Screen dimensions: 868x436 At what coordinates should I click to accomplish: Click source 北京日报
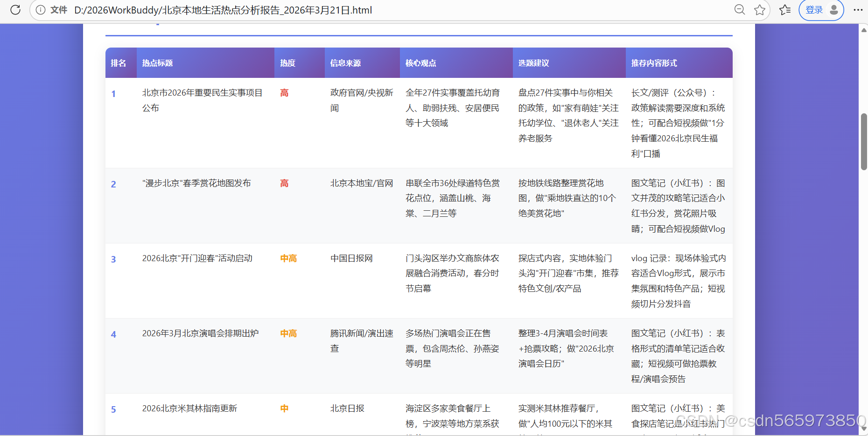(x=347, y=408)
